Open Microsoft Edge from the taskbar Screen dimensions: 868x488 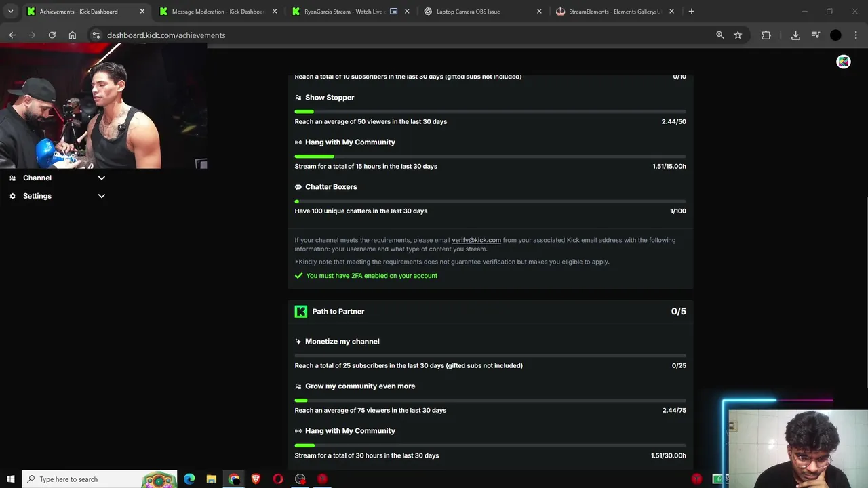(x=189, y=479)
